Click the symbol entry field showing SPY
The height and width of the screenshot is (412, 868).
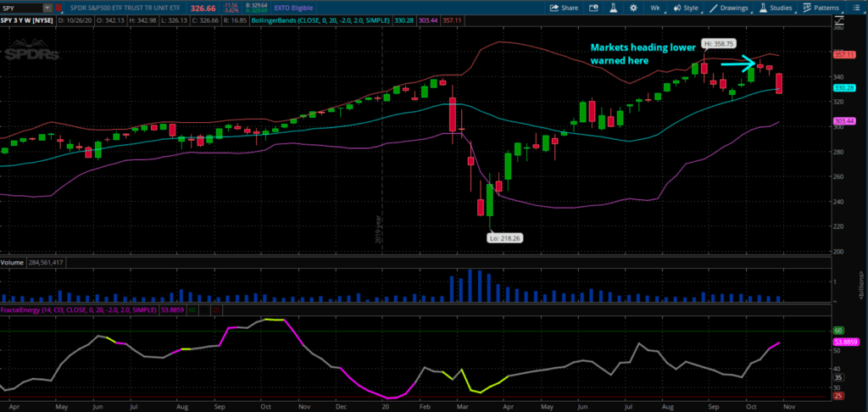pyautogui.click(x=21, y=8)
